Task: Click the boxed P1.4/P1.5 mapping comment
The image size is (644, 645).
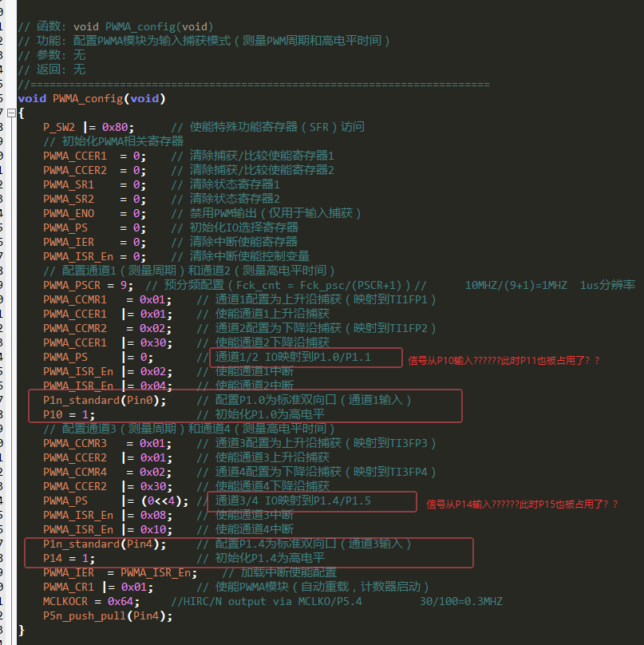Action: [x=293, y=501]
